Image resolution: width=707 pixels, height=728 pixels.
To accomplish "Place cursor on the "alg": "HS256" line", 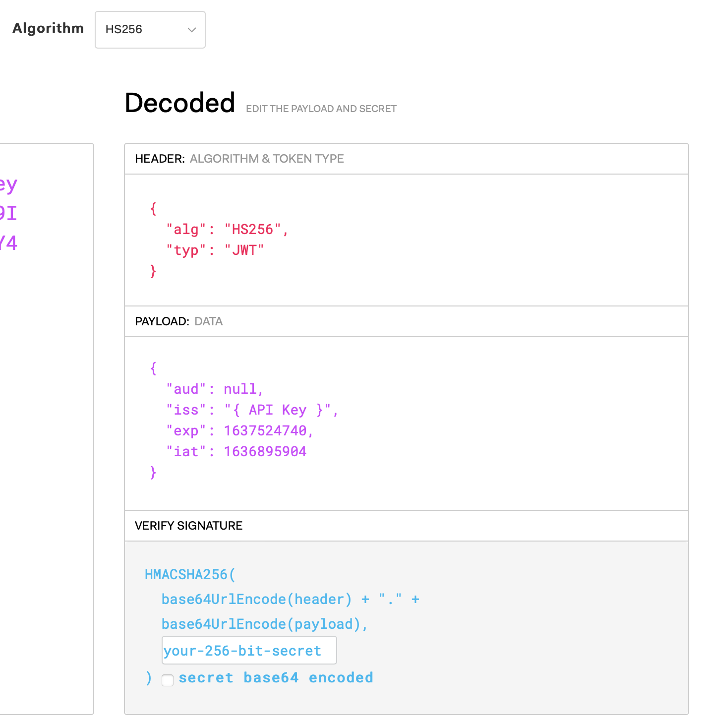I will coord(227,230).
